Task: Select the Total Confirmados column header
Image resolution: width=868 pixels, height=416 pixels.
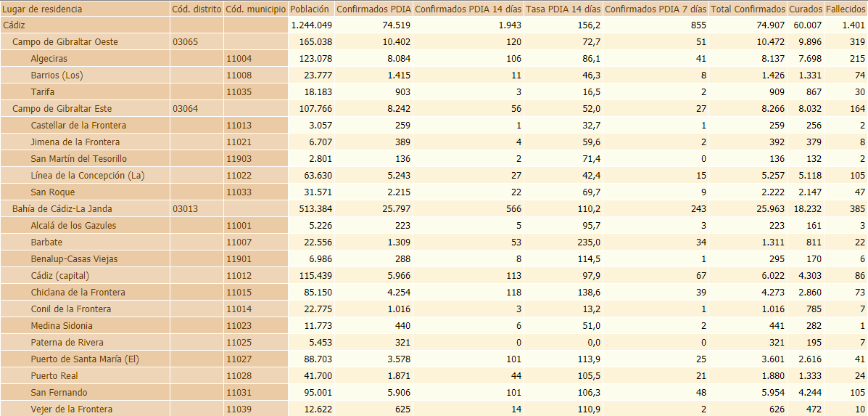Action: point(748,9)
